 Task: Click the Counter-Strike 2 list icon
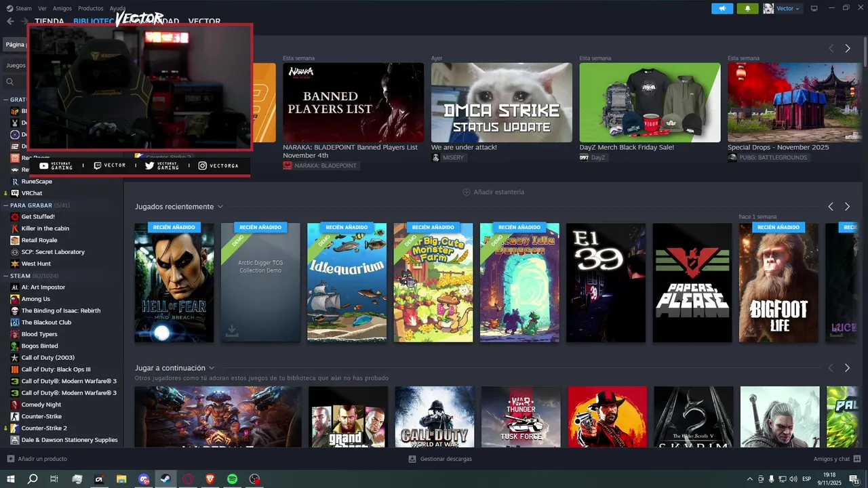click(15, 428)
